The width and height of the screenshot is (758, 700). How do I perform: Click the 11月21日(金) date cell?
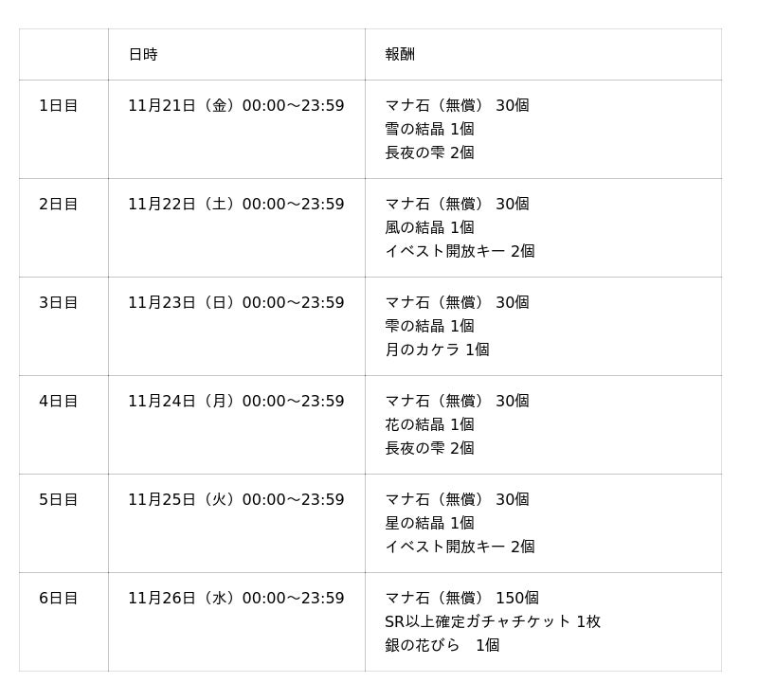tap(236, 106)
